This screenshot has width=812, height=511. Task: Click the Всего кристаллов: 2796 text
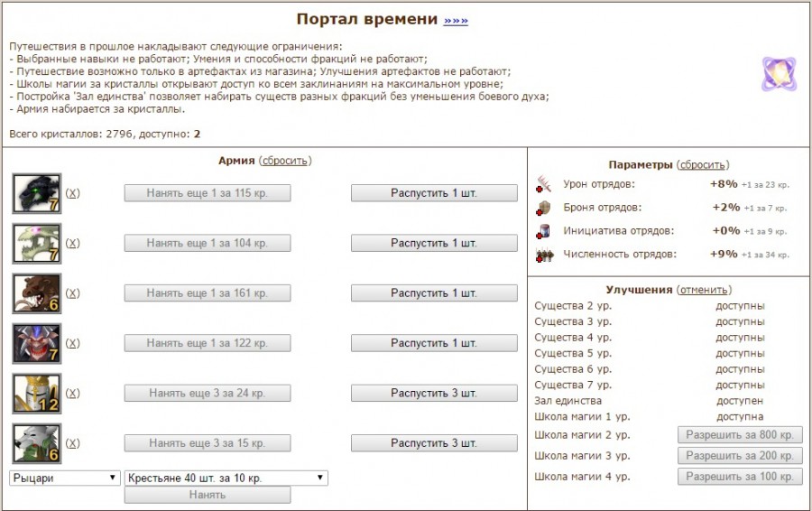coord(70,135)
